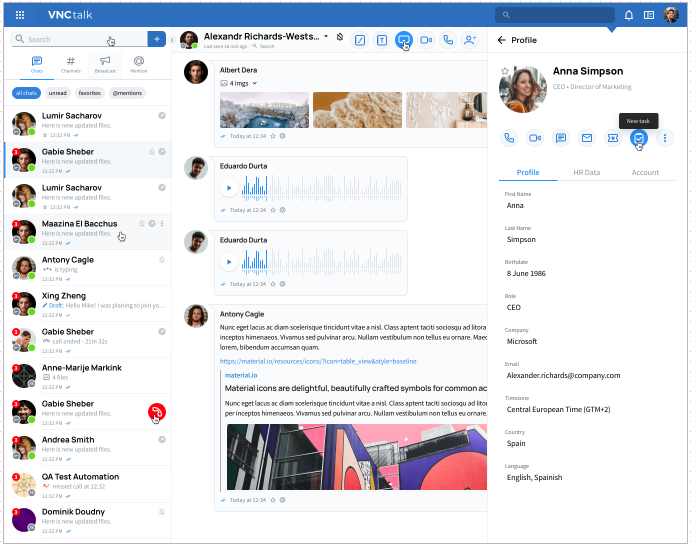Click the red hang-up call button
The height and width of the screenshot is (545, 692).
(157, 412)
